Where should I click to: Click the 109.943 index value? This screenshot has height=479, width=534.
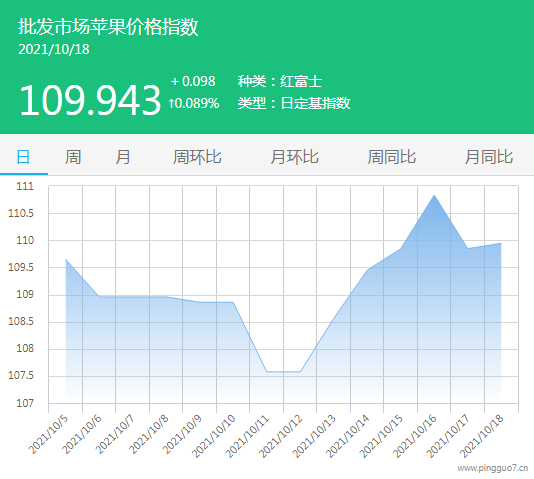tap(90, 100)
